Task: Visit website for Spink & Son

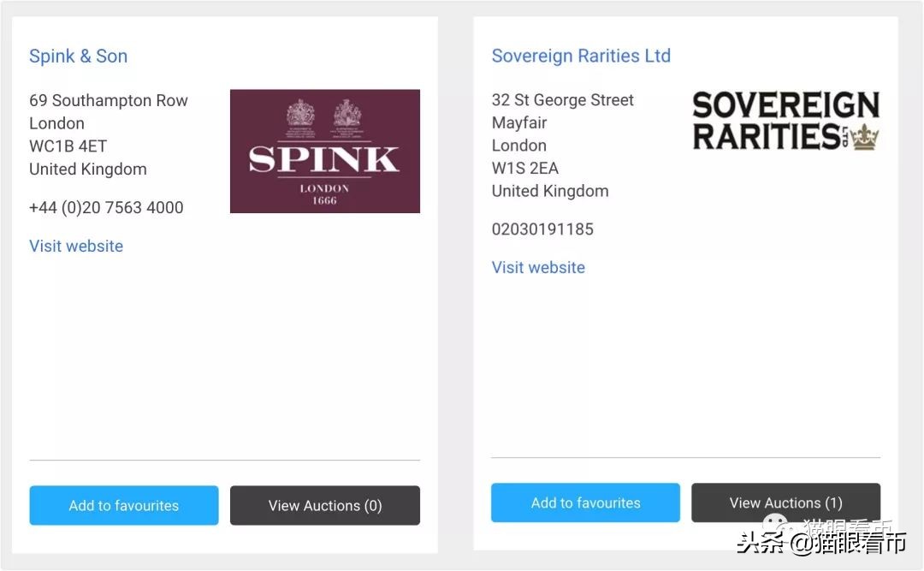Action: (x=76, y=246)
